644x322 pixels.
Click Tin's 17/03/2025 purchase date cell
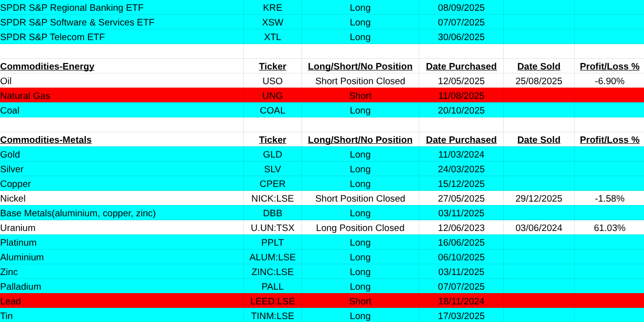461,316
